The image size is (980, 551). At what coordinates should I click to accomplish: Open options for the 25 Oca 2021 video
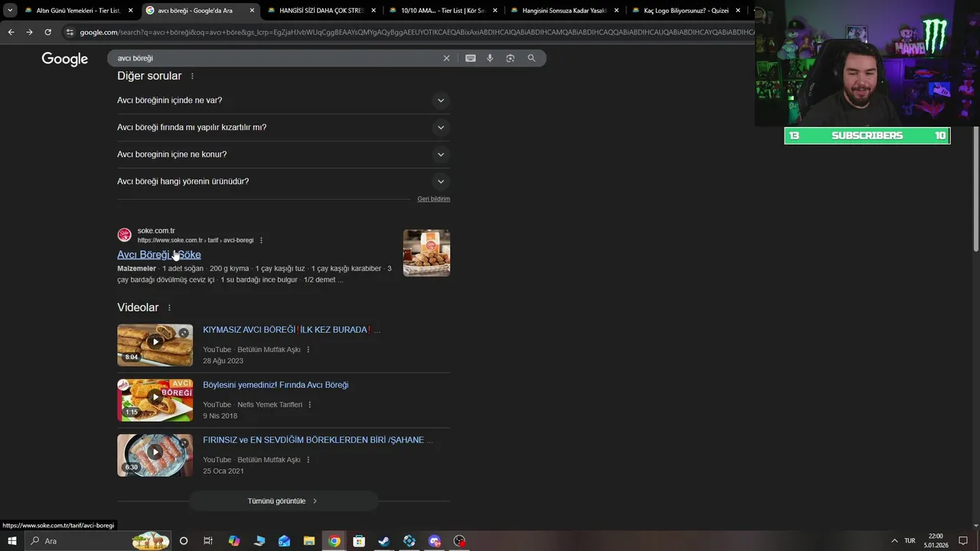[309, 460]
